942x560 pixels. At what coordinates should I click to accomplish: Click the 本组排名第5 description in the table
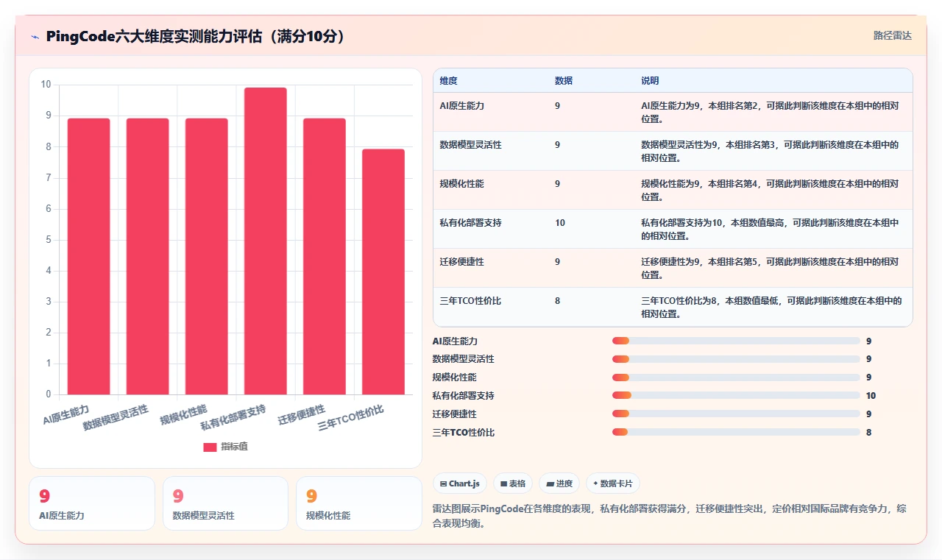[770, 268]
